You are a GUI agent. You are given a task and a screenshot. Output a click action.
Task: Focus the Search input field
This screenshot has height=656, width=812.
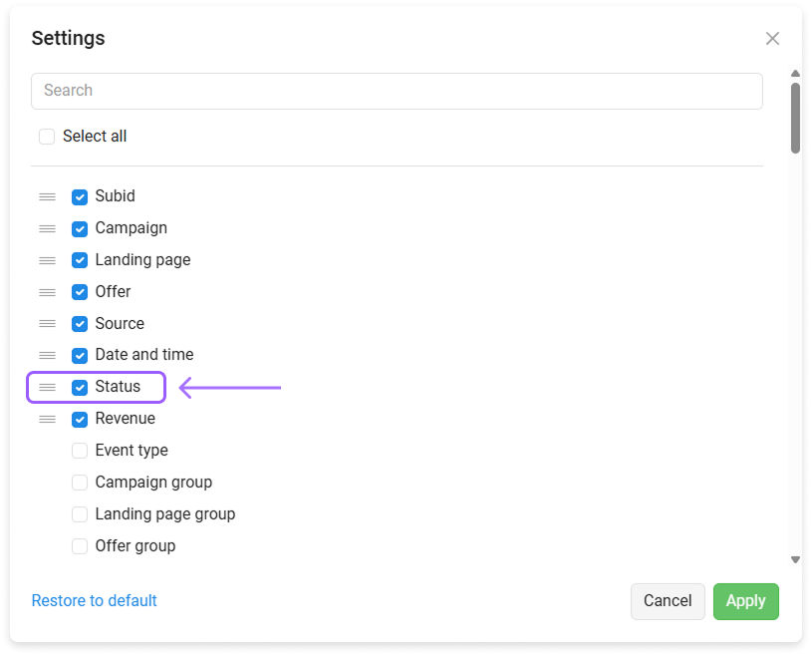click(x=397, y=91)
